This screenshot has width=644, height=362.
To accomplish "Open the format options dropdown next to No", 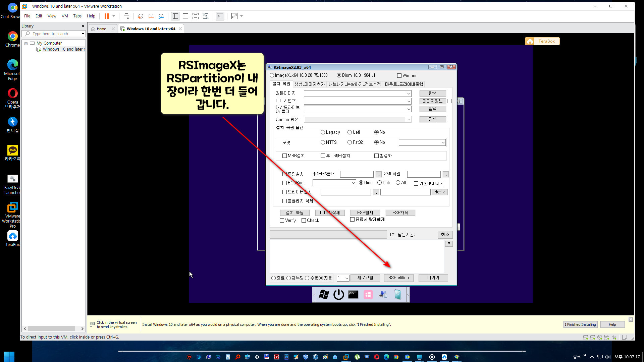I will pos(442,143).
